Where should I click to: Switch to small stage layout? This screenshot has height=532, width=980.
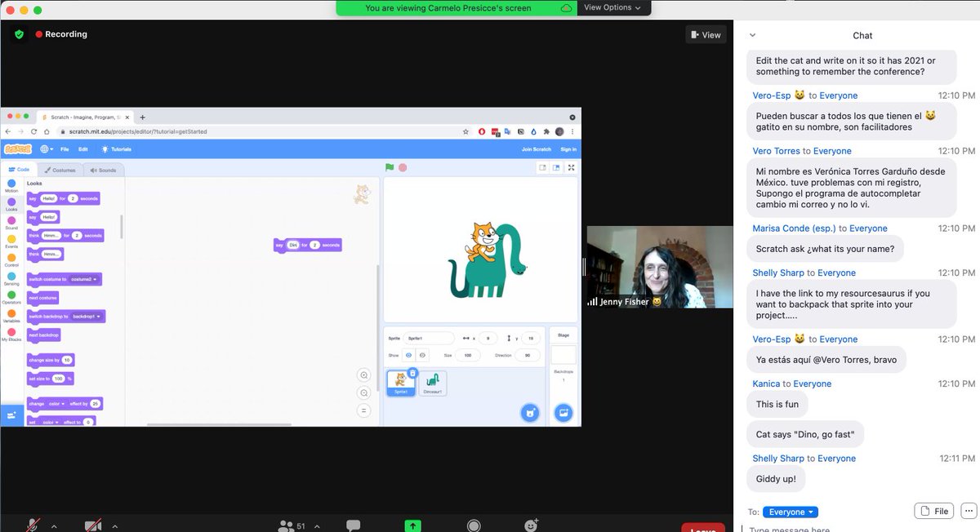pos(543,167)
